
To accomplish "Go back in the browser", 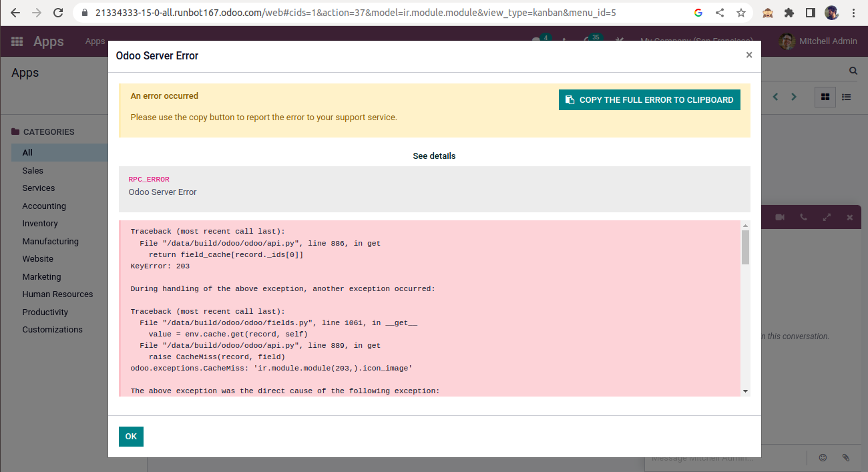I will (15, 13).
